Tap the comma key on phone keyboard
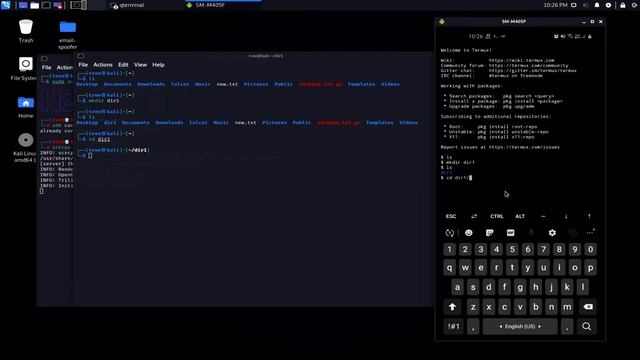This screenshot has width=640, height=360. point(473,327)
